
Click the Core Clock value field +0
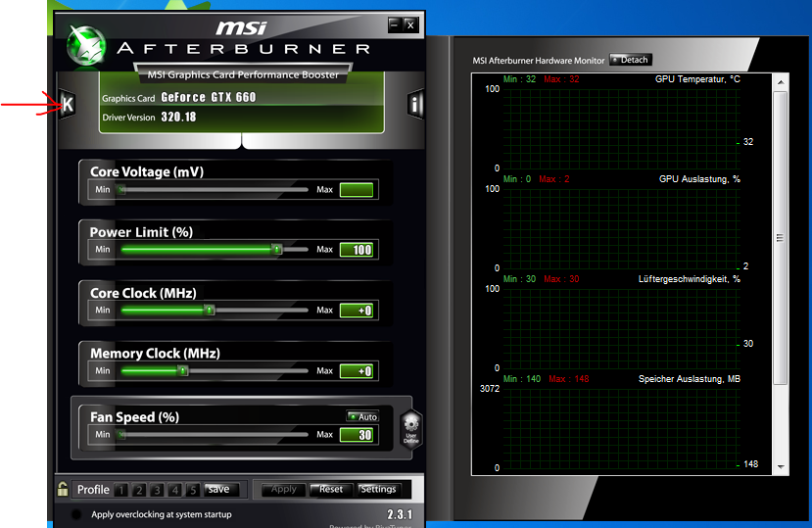point(357,311)
